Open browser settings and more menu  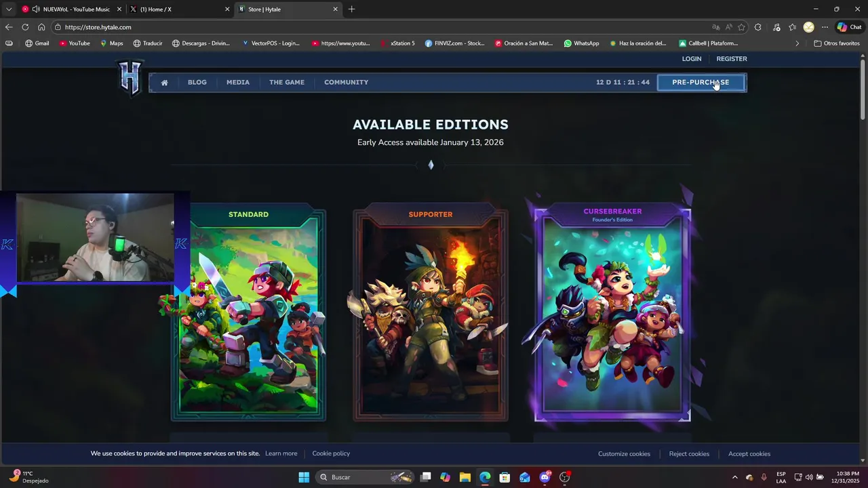tap(825, 27)
